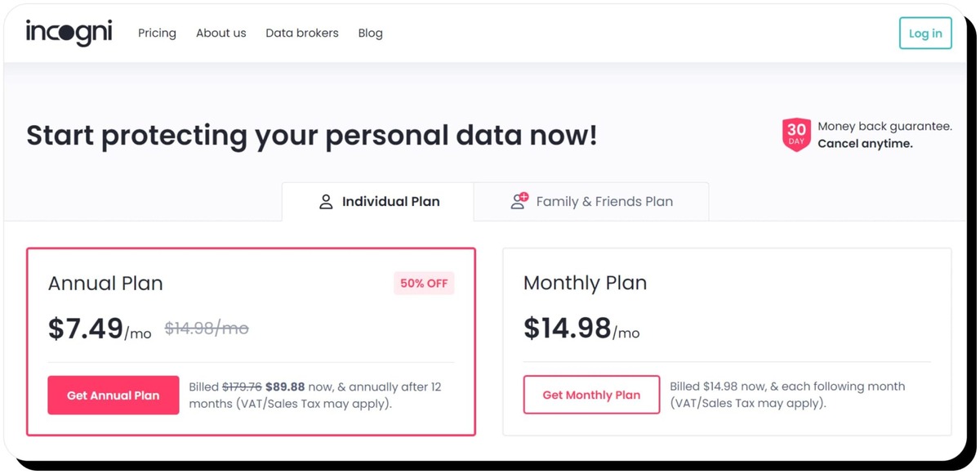Open the Data brokers page
Image resolution: width=980 pixels, height=474 pixels.
(301, 34)
